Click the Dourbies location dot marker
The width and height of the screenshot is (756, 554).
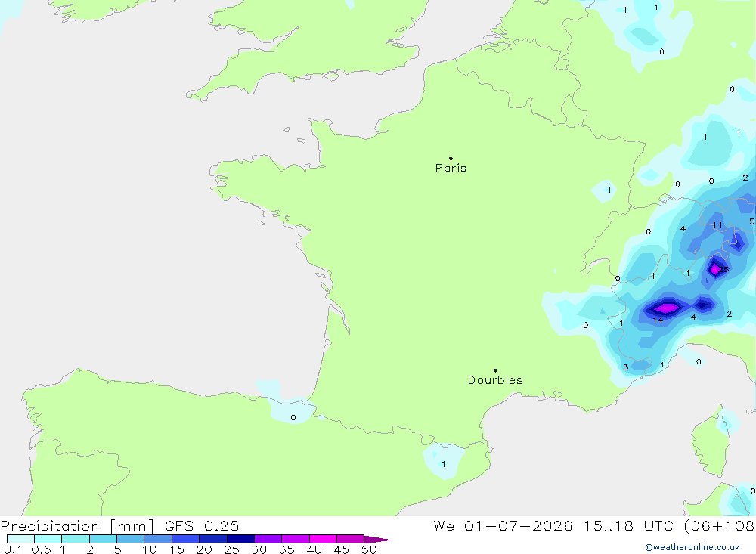495,370
